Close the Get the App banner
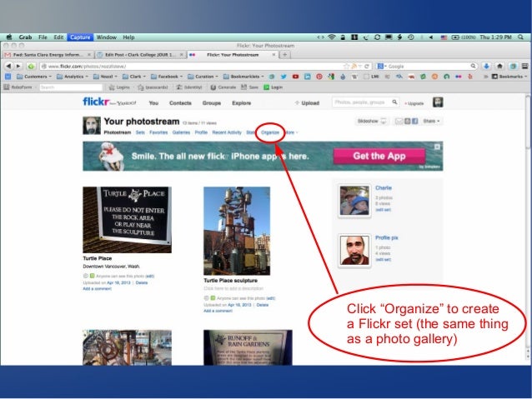 click(437, 147)
